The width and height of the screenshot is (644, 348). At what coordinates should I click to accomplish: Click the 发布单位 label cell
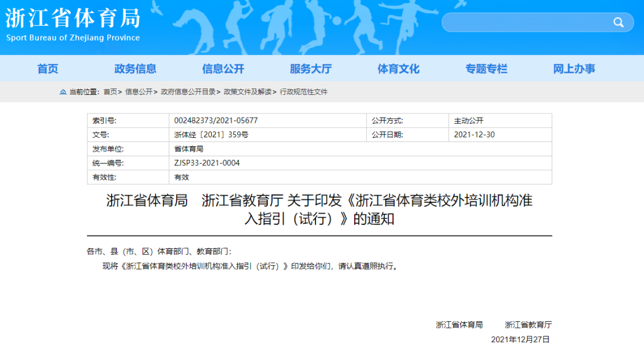[128, 149]
